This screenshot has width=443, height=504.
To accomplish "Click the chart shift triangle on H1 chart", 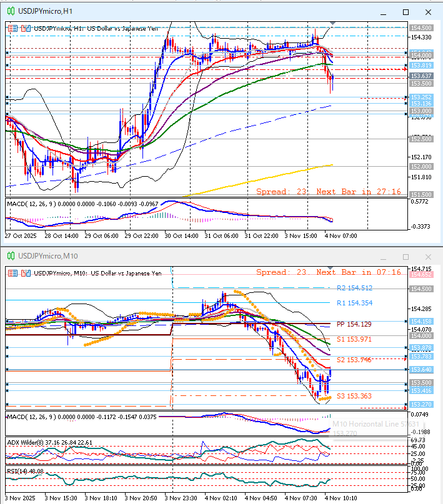I will 332,24.
